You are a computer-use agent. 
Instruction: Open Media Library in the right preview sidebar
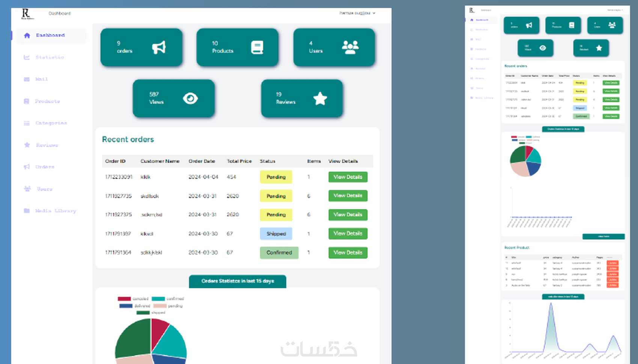point(485,98)
